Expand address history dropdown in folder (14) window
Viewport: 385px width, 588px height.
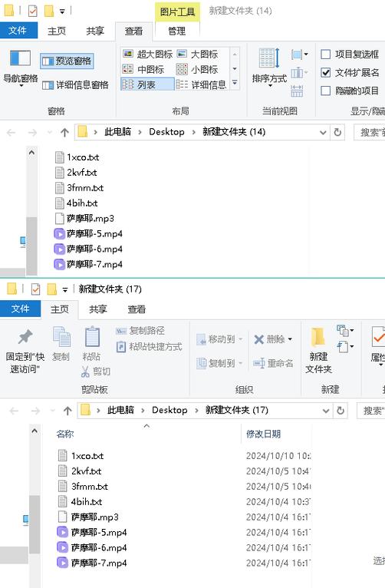323,132
